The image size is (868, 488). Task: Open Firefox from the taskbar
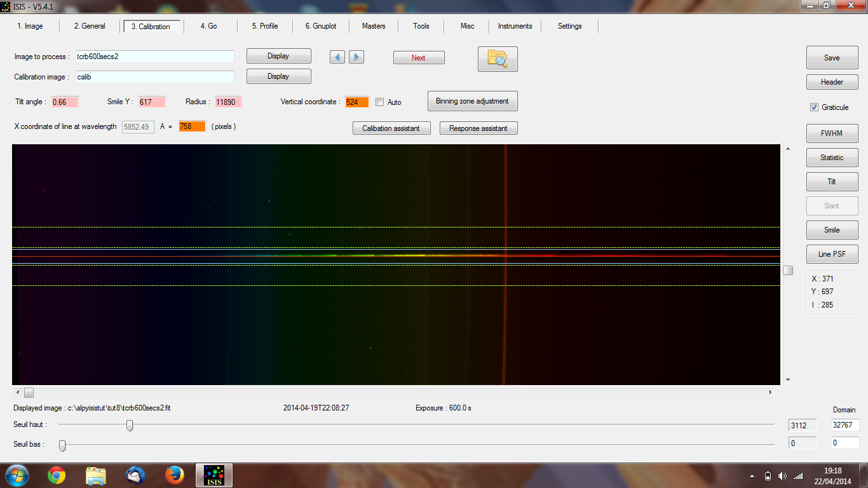174,475
